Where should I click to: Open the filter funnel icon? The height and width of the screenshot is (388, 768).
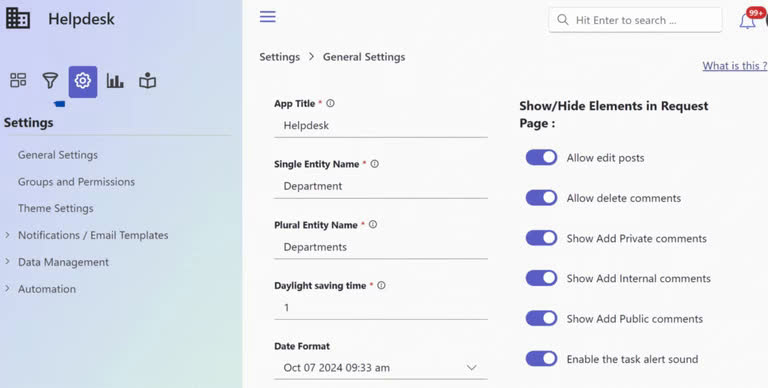pyautogui.click(x=50, y=80)
